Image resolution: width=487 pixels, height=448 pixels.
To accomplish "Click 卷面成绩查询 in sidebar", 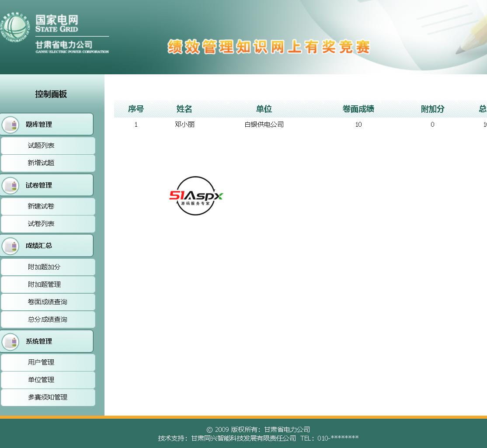I will 48,302.
